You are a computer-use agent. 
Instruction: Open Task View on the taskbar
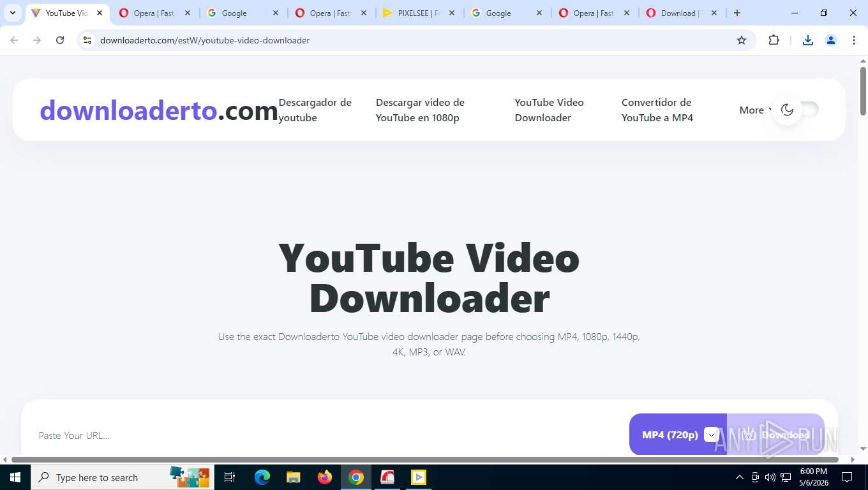(x=230, y=477)
